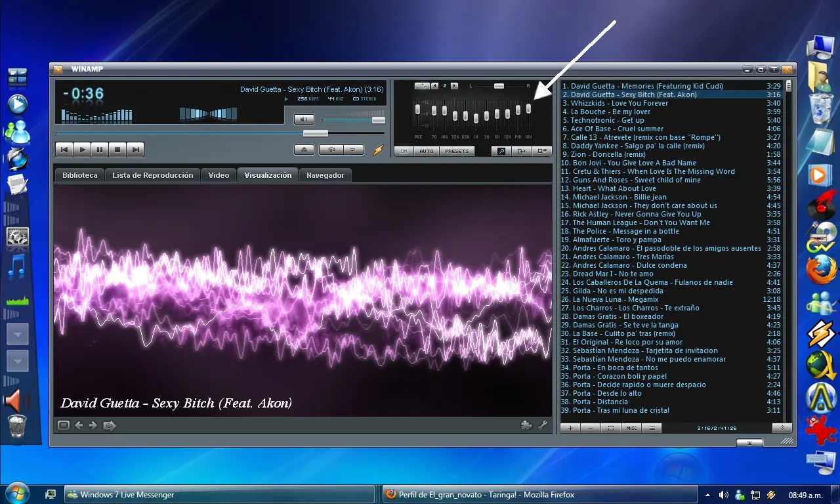Toggle fullscreen visualization icon

(x=64, y=425)
